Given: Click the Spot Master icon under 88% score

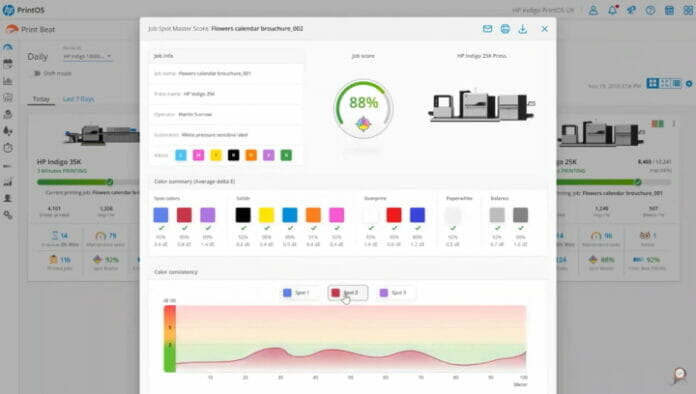Looking at the screenshot, I should click(363, 124).
